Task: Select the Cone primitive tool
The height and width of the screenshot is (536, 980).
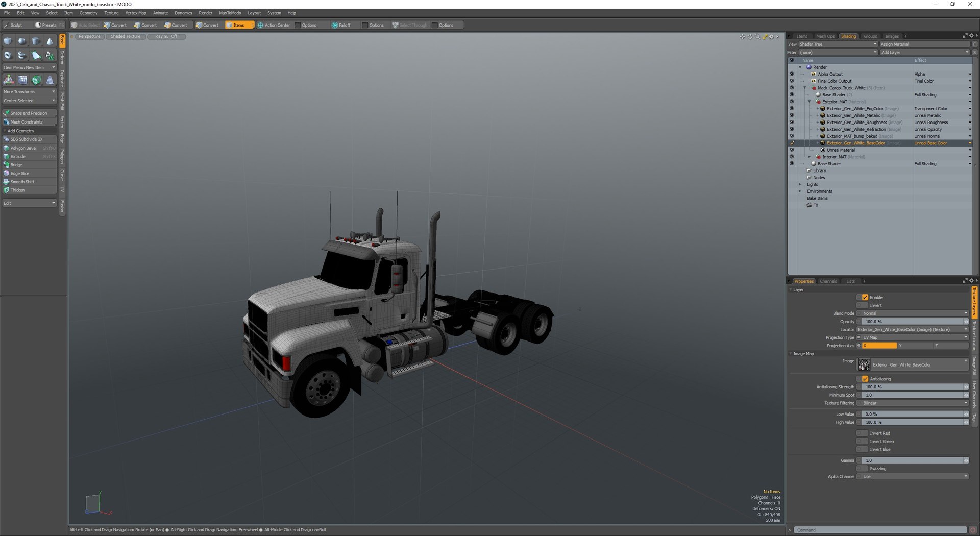Action: coord(50,41)
